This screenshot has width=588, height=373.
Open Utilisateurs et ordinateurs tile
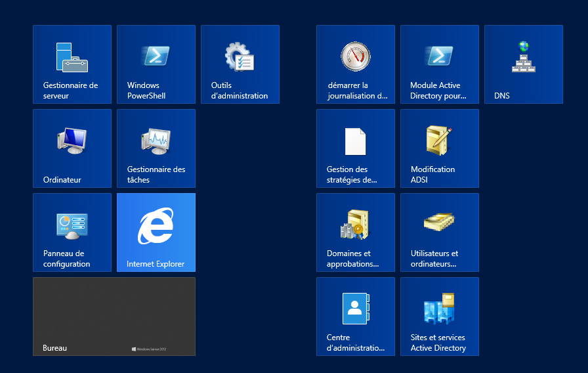[440, 232]
